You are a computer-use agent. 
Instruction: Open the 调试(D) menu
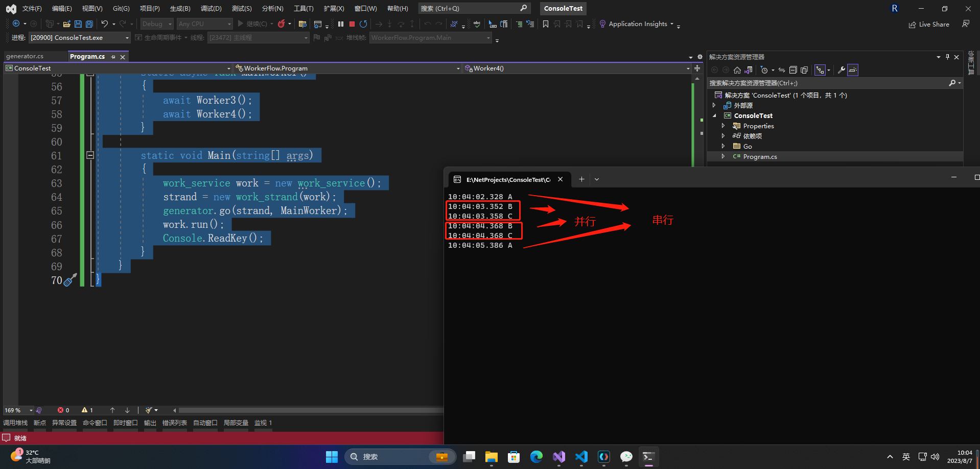pyautogui.click(x=211, y=8)
